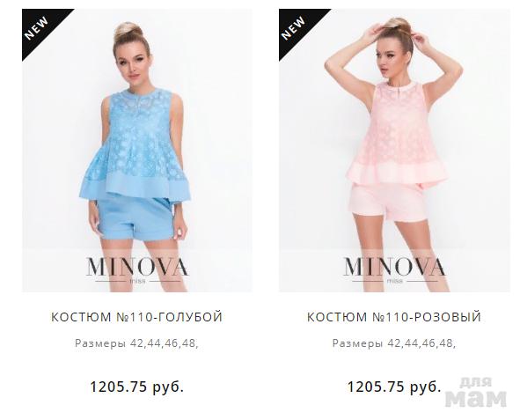Click the MINOVA logo on the pink costume photo
This screenshot has width=520, height=420.
pyautogui.click(x=394, y=268)
